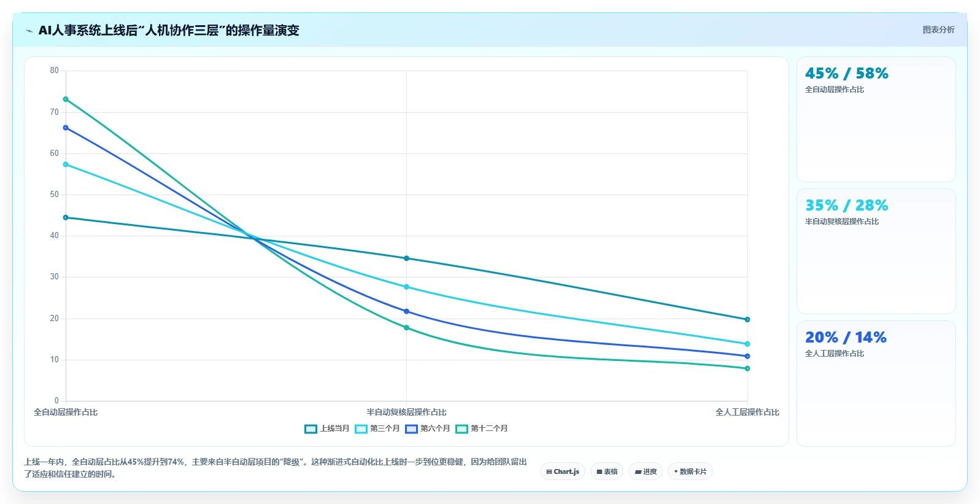The image size is (980, 504).
Task: Open the 20% / 14% 全人工层 stat card
Action: 876,384
